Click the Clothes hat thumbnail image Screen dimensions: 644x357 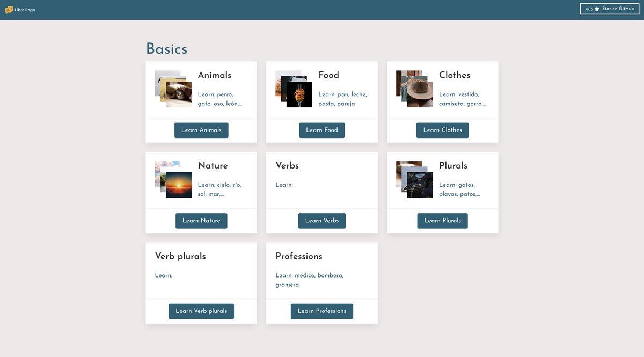click(x=420, y=95)
